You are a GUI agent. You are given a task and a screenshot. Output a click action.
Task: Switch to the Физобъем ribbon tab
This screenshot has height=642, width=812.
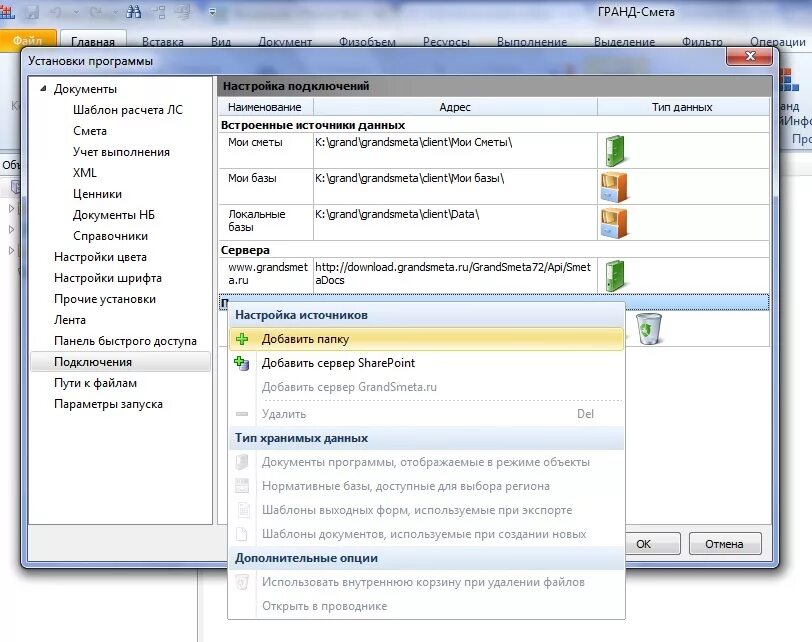[x=367, y=41]
